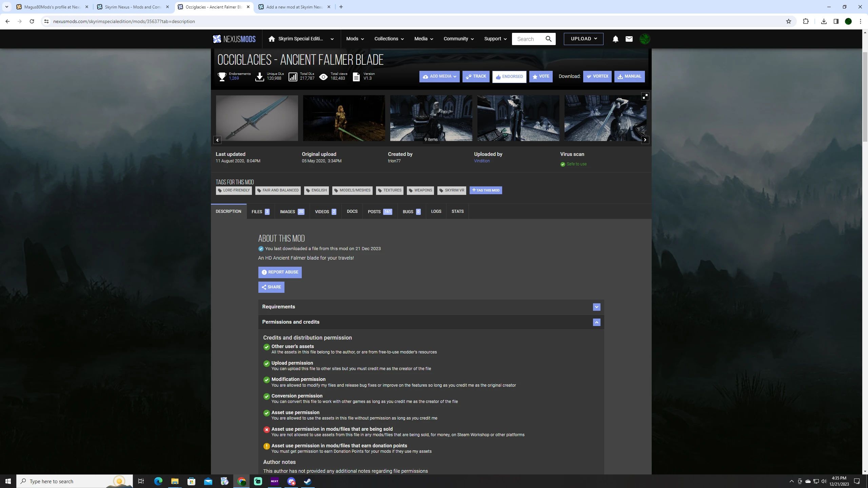Open the notifications bell
This screenshot has height=488, width=868.
pyautogui.click(x=615, y=39)
